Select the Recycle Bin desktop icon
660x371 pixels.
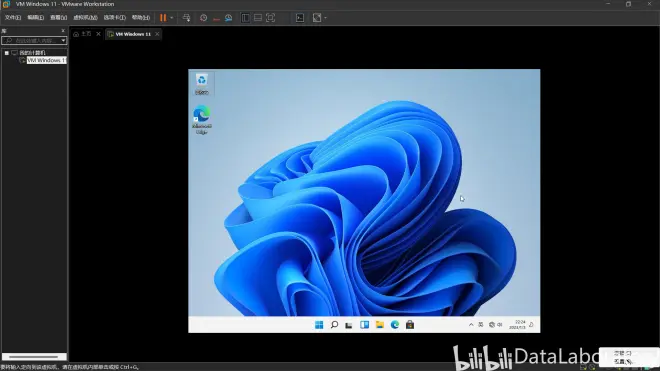click(x=202, y=84)
